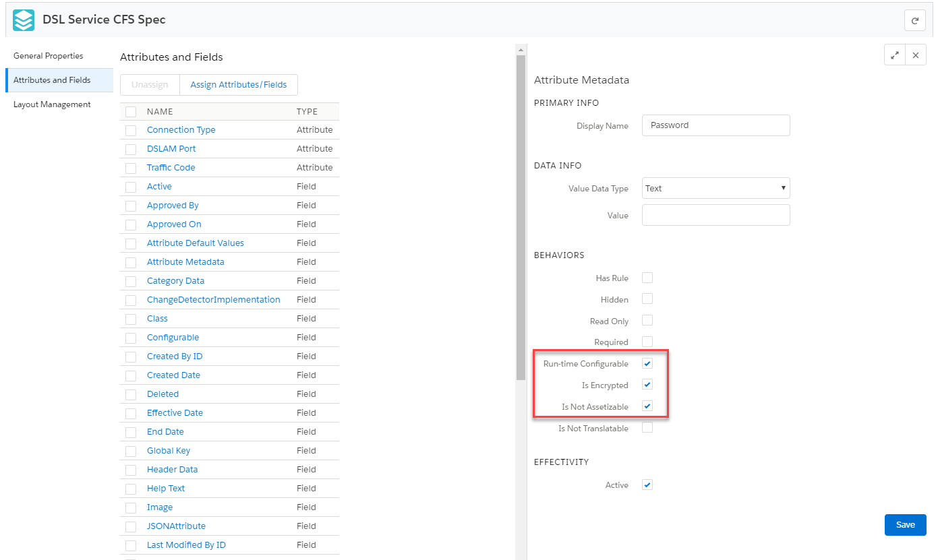The image size is (938, 560).
Task: Check the Connection Type row checkbox
Action: 131,131
